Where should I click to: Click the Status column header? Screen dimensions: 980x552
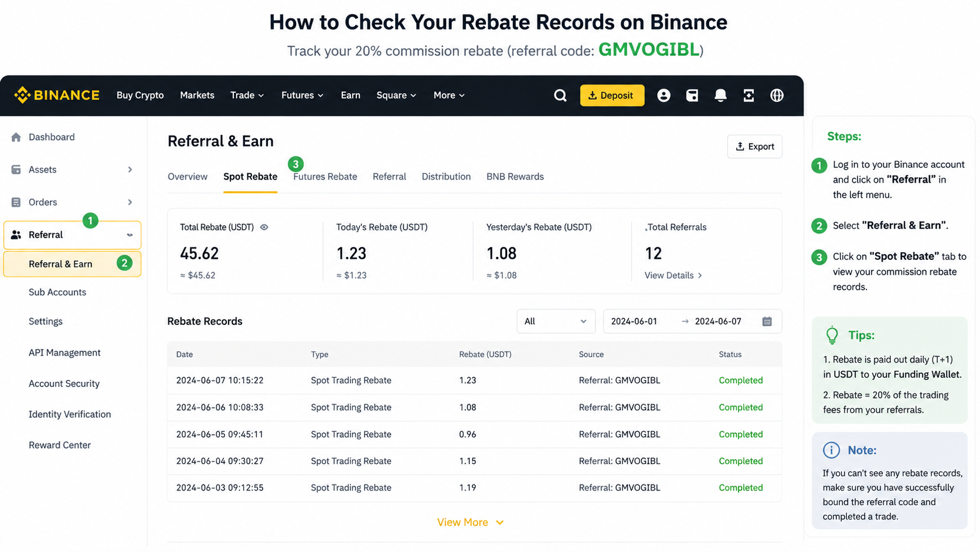(x=730, y=354)
